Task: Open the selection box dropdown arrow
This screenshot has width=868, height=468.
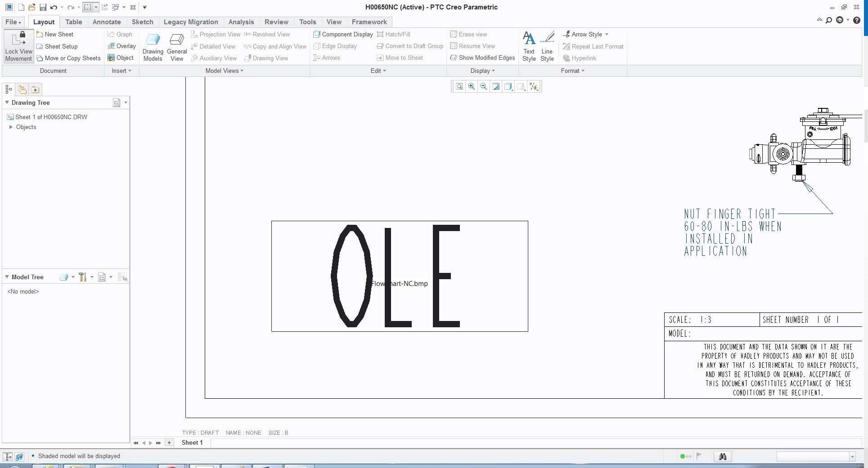Action: (x=96, y=7)
